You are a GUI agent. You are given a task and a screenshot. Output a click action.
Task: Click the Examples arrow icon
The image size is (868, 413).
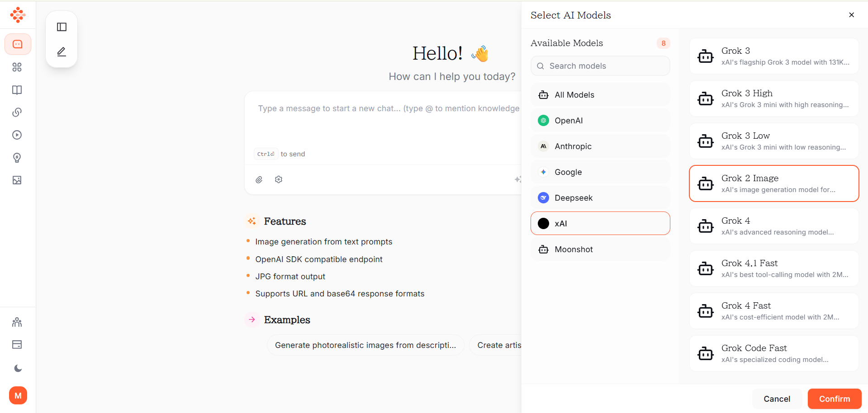[x=252, y=320]
